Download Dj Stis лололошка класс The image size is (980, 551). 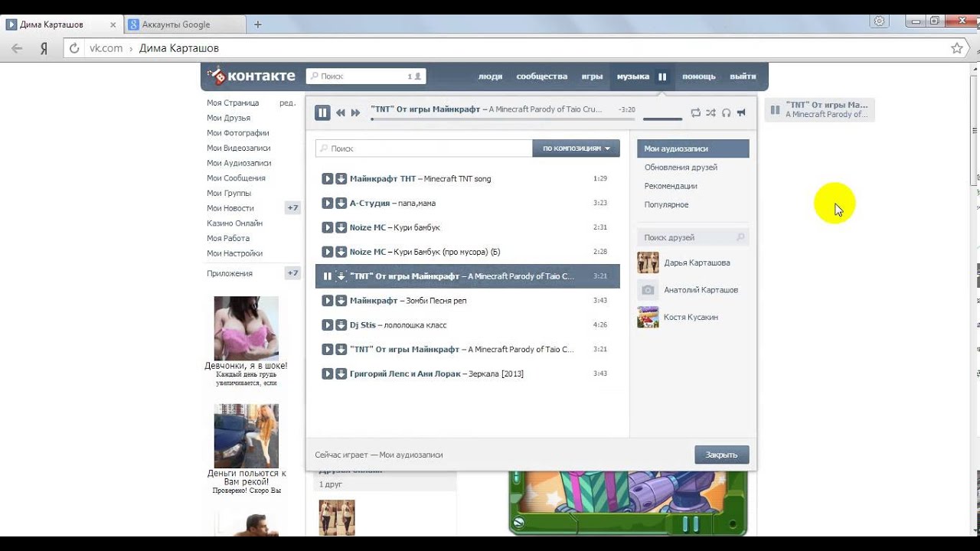click(x=341, y=325)
